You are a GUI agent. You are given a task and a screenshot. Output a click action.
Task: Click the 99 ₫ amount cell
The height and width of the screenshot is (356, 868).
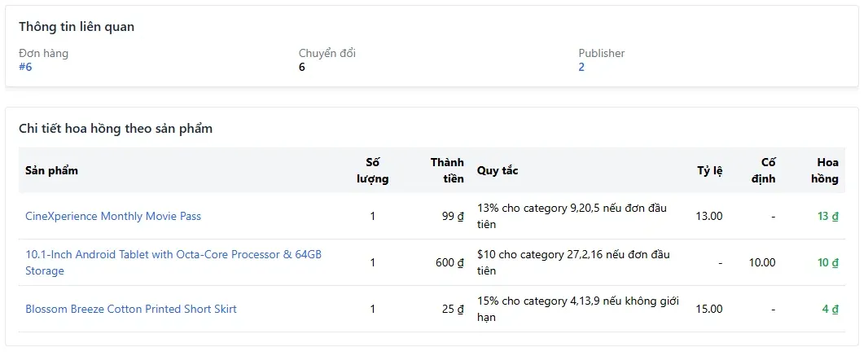click(453, 216)
